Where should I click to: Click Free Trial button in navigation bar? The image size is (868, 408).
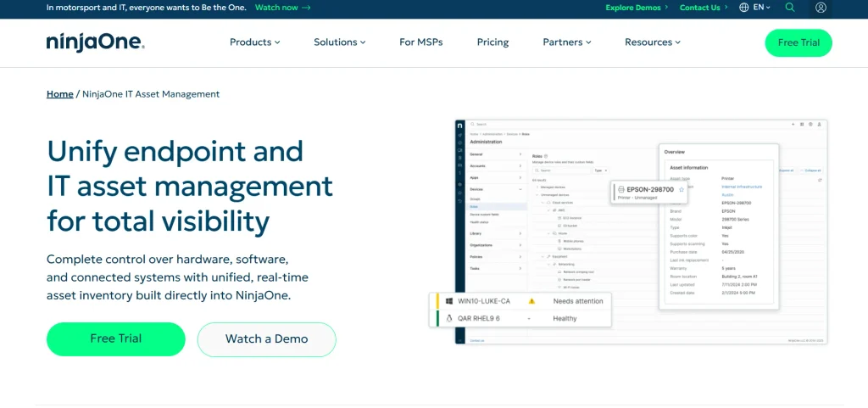(x=798, y=42)
